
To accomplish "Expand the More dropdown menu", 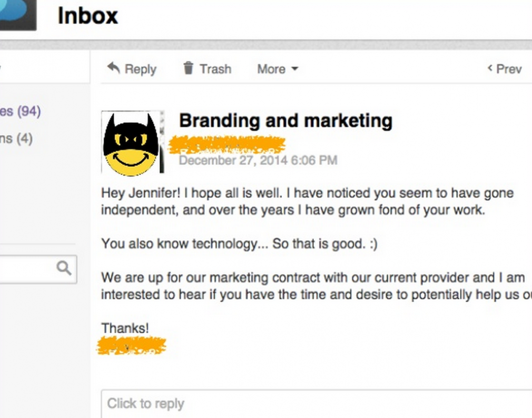I will click(x=278, y=69).
